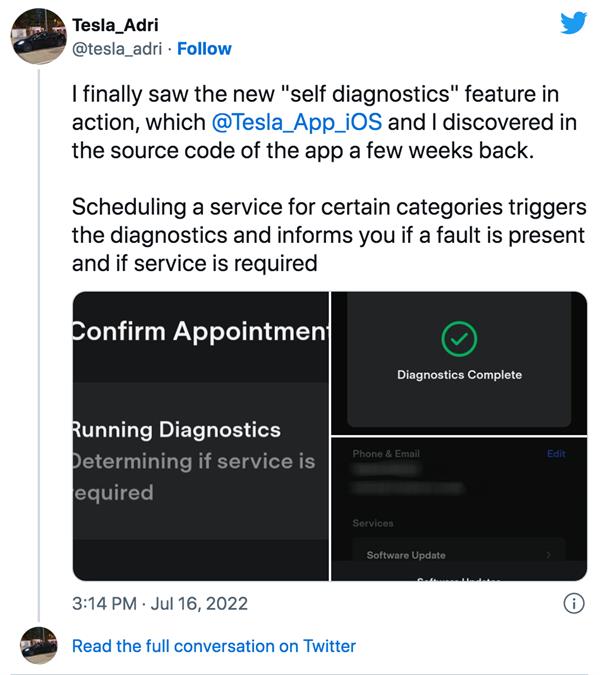Click the small avatar beside Read conversation
Image resolution: width=600 pixels, height=675 pixels.
(39, 646)
